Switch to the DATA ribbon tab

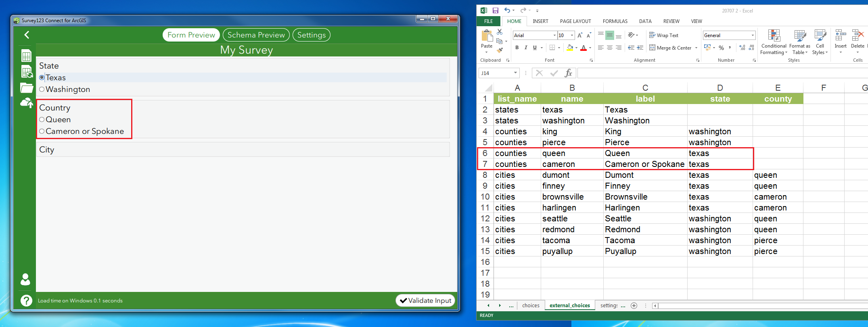tap(645, 21)
